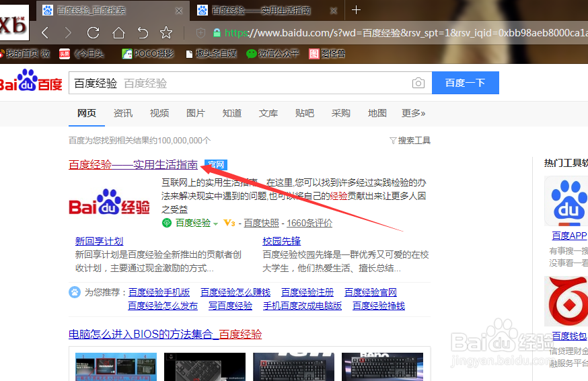This screenshot has width=588, height=381.
Task: Click the paw icon next to 为您推荐
Action: pyautogui.click(x=75, y=292)
